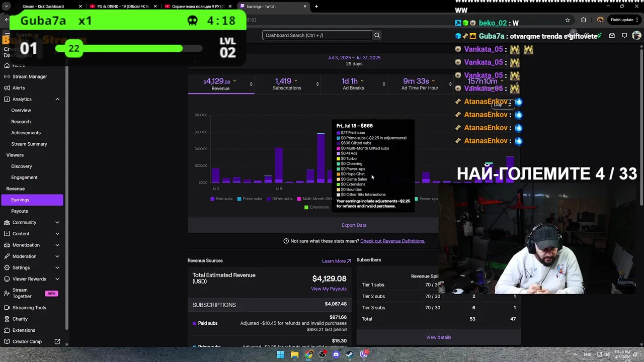Click the revenue definitions help icon
The image size is (644, 362).
pos(286,241)
